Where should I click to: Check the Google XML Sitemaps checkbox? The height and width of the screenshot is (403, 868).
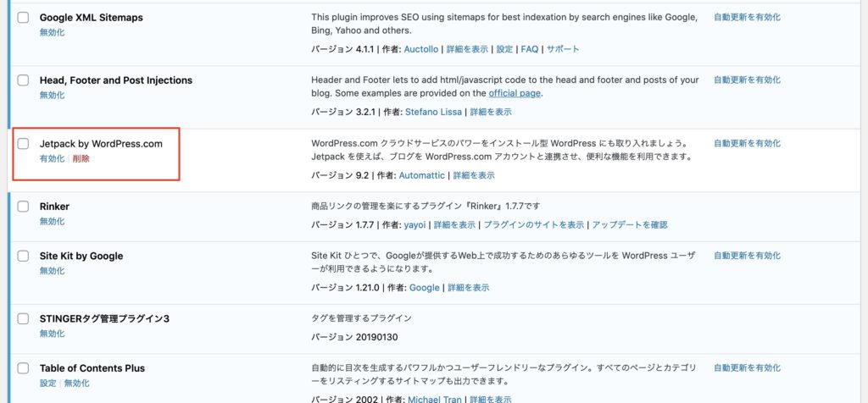tap(23, 18)
